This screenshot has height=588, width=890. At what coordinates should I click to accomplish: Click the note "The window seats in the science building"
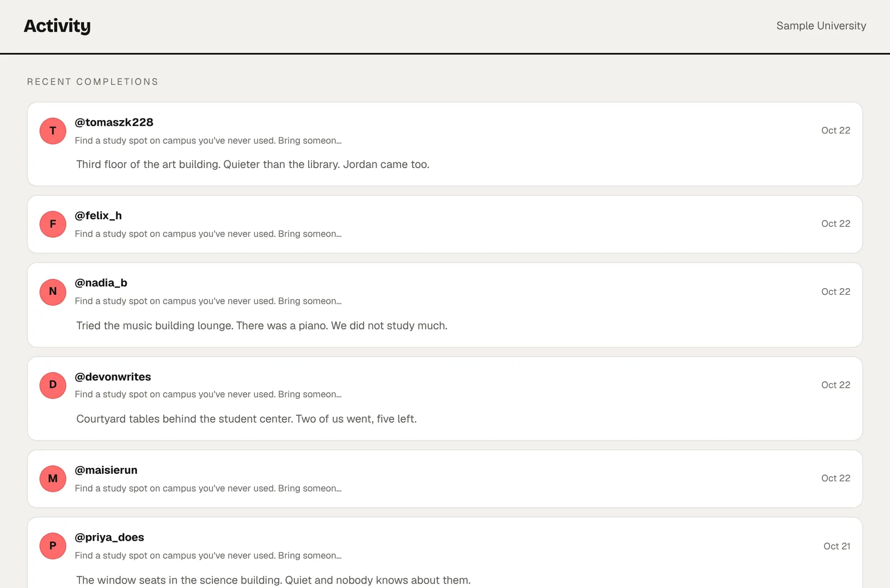click(273, 580)
